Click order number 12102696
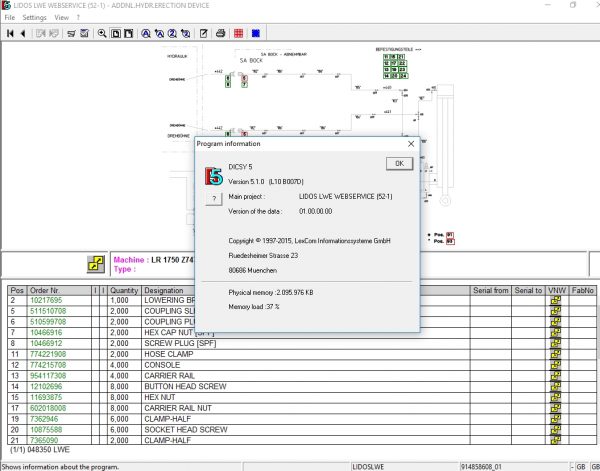This screenshot has height=471, width=600. [46, 387]
